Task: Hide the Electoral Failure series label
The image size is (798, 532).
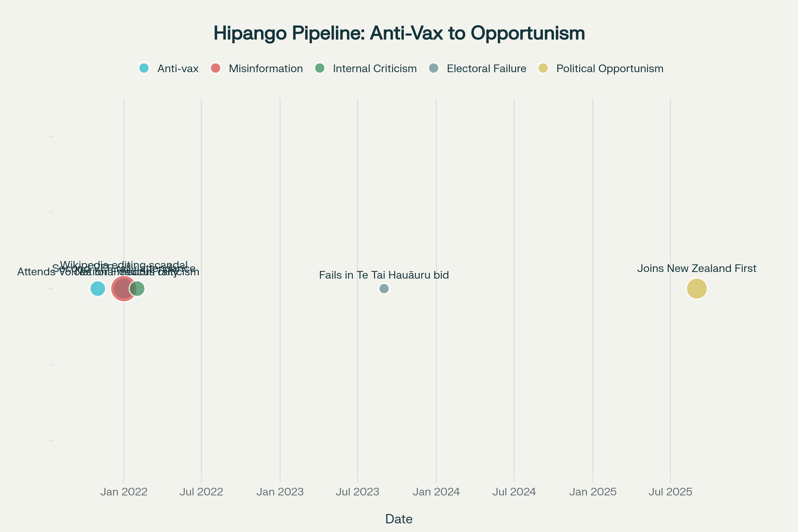Action: (x=486, y=68)
